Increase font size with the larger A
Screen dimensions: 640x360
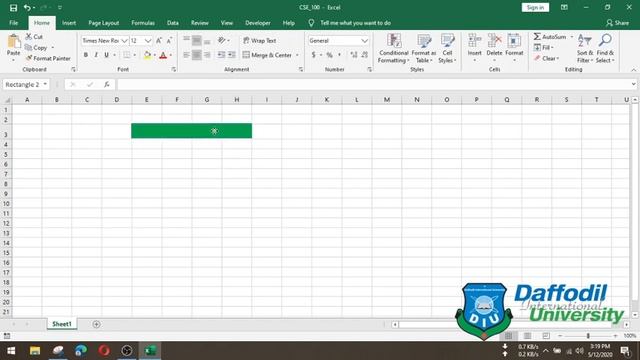point(159,40)
